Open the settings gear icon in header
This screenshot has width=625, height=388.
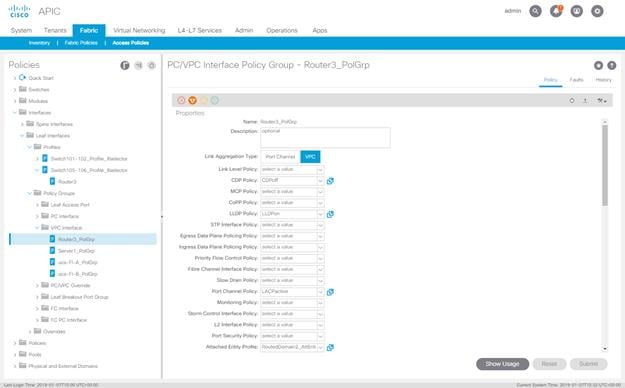click(597, 11)
